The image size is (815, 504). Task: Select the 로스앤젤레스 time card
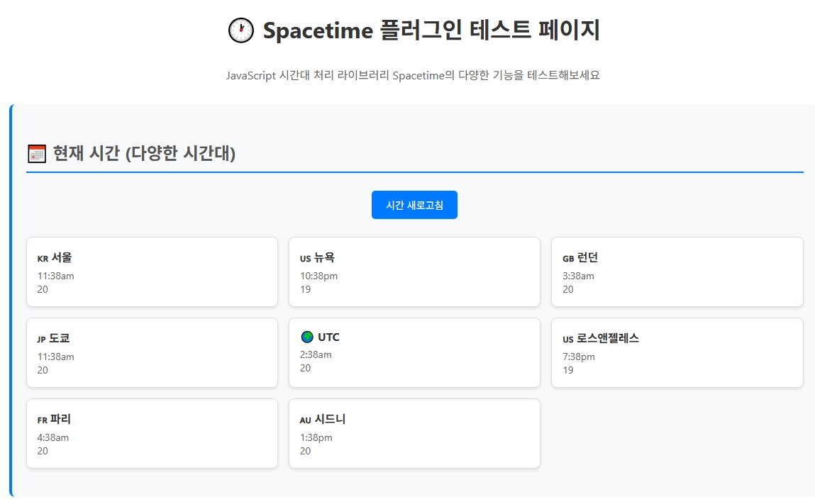coord(677,352)
